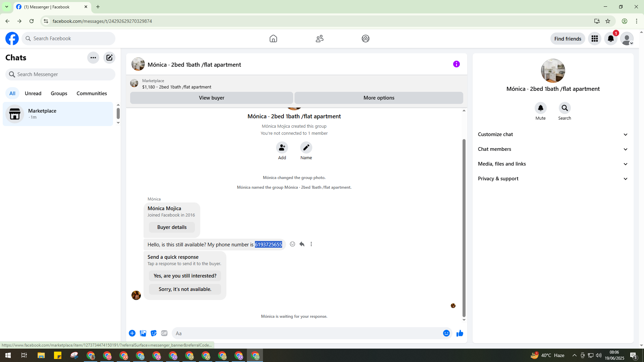
Task: Click the browser address bar URL
Action: [x=102, y=21]
